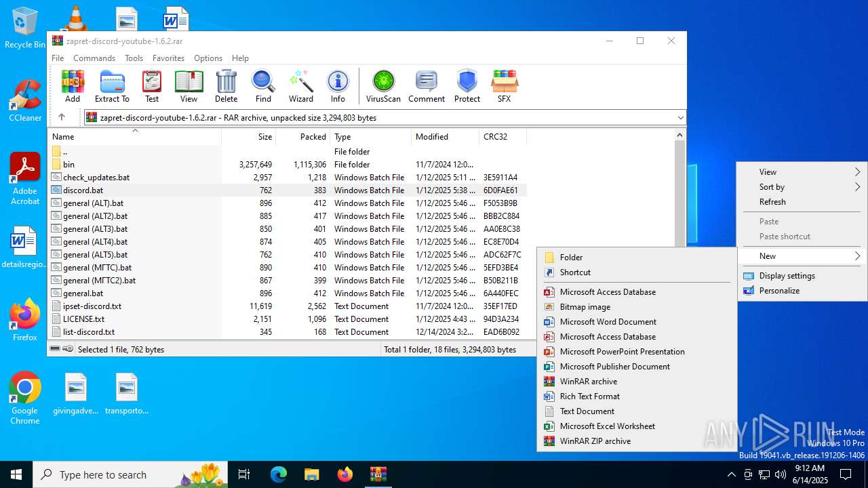
Task: Run the VirusScan toolbar icon
Action: (x=383, y=87)
